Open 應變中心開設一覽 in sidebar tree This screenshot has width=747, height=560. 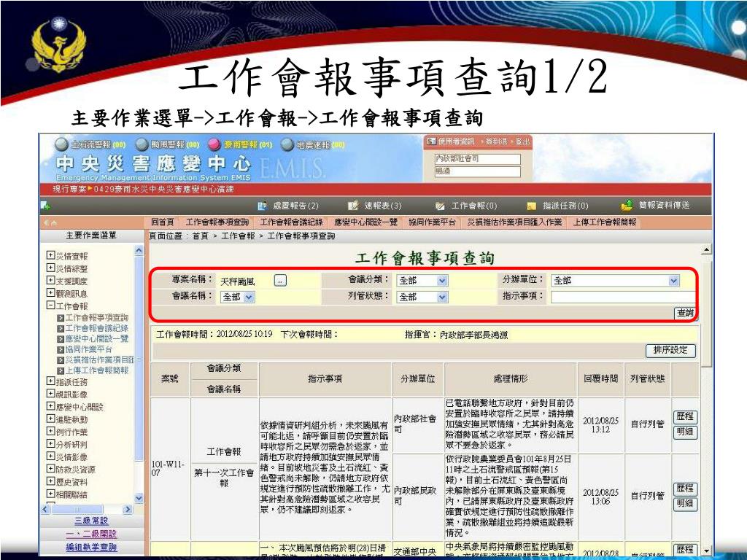pos(97,338)
